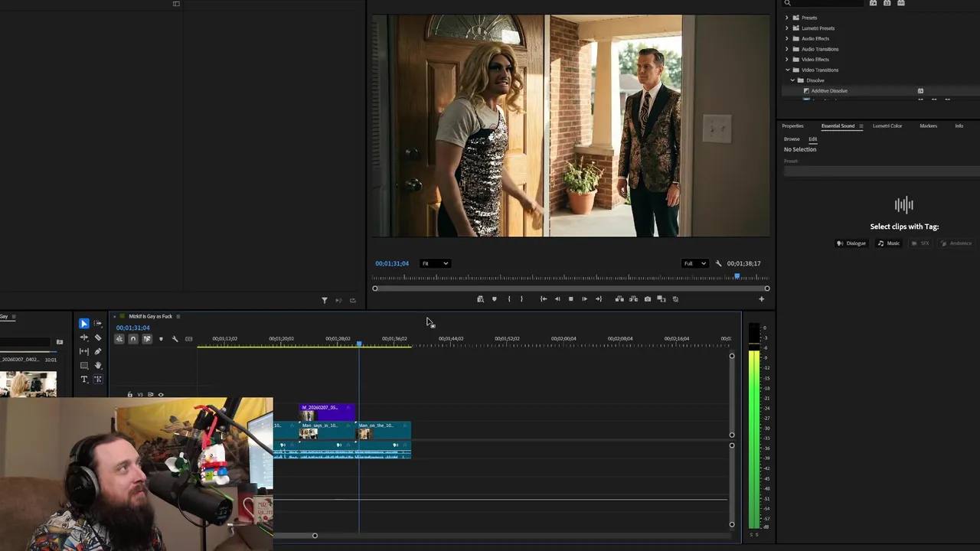Step back one frame

(557, 299)
